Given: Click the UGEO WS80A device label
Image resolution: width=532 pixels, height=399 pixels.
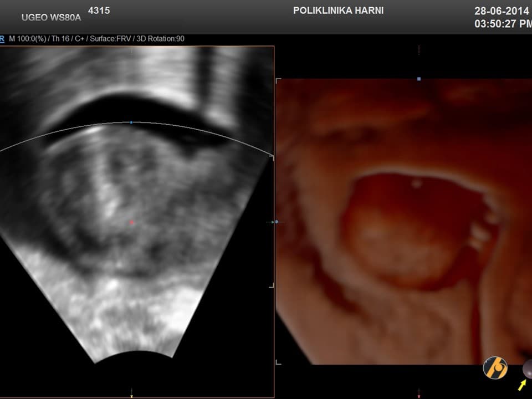Looking at the screenshot, I should 51,17.
